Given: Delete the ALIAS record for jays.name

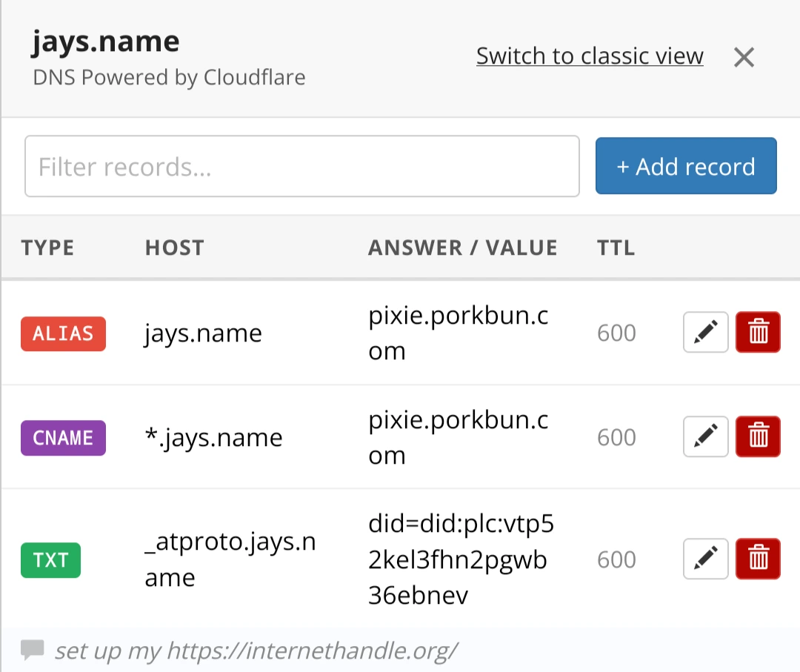Looking at the screenshot, I should [758, 333].
